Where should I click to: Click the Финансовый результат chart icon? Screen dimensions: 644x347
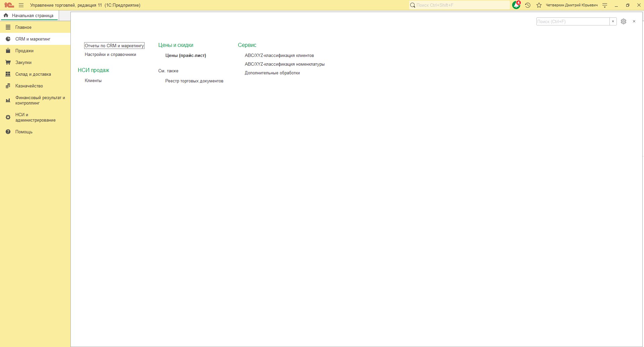tap(8, 100)
